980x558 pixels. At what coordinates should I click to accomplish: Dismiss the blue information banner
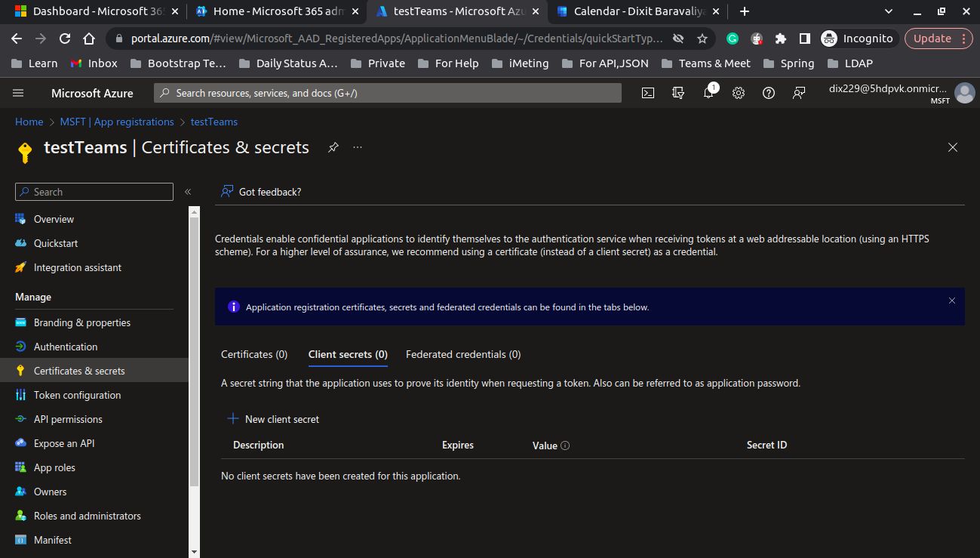pos(952,301)
